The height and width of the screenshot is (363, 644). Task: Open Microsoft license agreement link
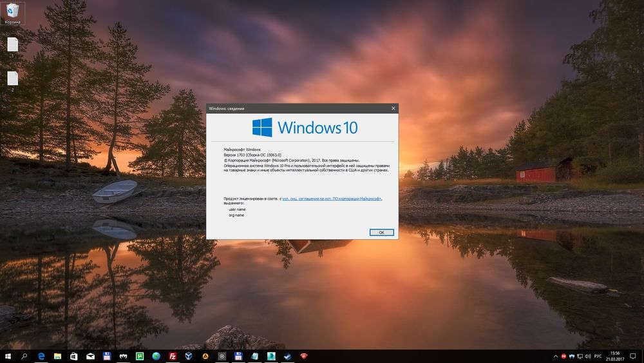[332, 199]
